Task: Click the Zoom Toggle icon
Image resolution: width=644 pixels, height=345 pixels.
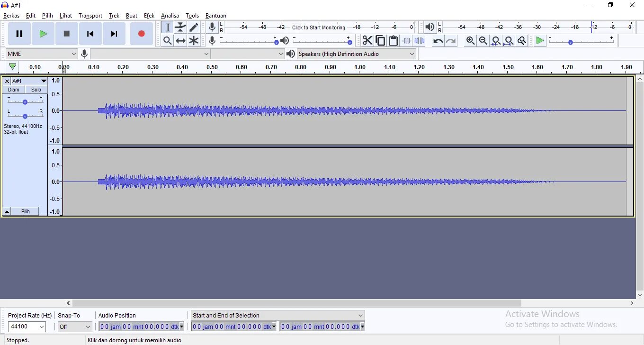Action: coord(522,41)
